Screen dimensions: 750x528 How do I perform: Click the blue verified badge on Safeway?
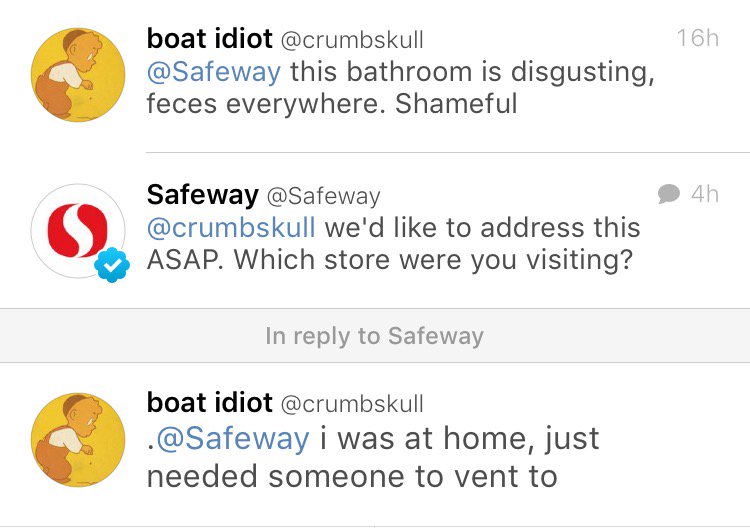(112, 264)
